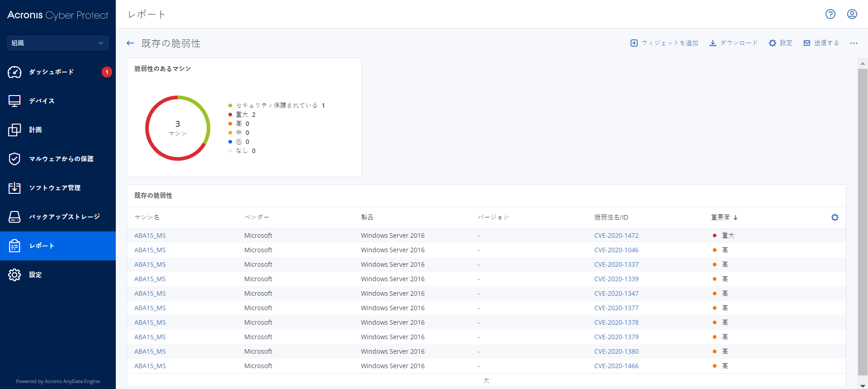Open table column settings gear icon
Viewport: 868px width, 389px height.
[835, 217]
